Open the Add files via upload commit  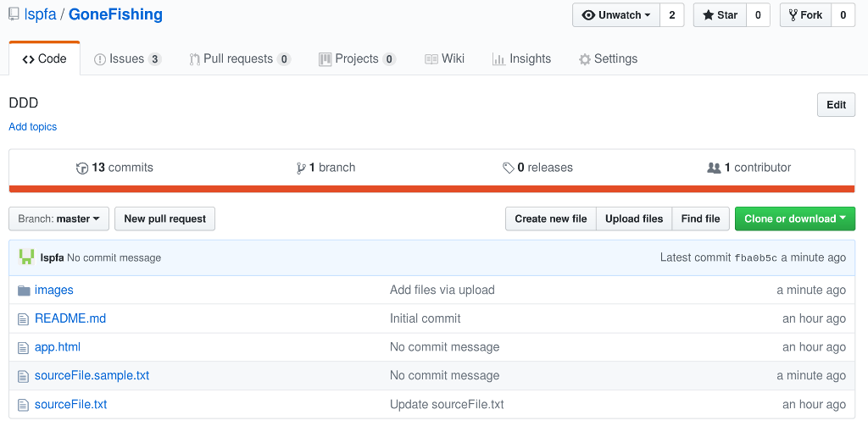coord(442,290)
